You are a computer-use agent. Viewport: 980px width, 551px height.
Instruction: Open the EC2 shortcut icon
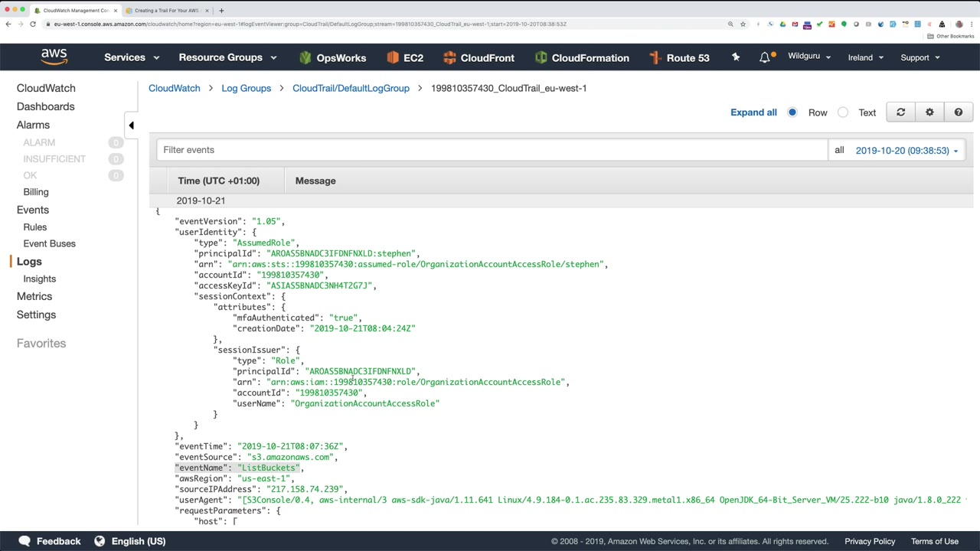[x=405, y=57]
